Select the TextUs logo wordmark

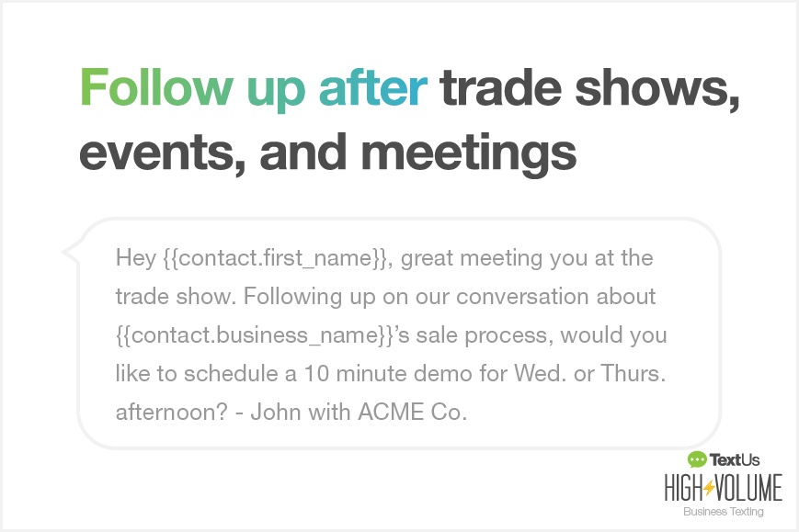[x=735, y=459]
